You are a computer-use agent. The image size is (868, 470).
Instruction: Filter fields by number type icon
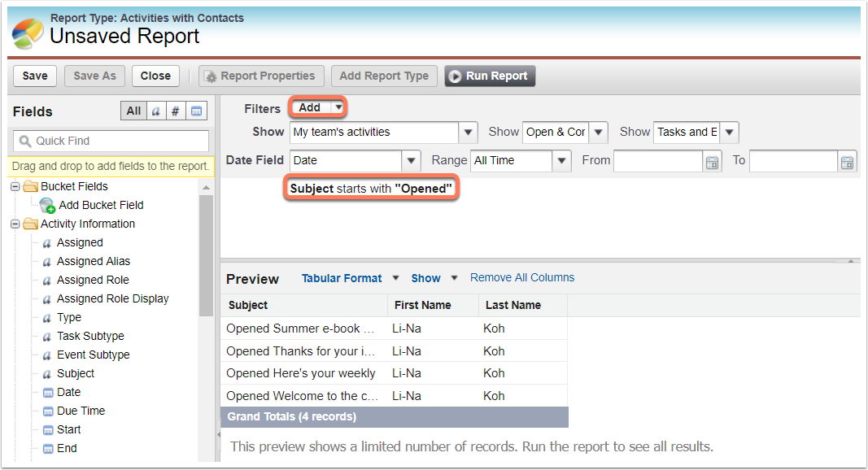[176, 111]
